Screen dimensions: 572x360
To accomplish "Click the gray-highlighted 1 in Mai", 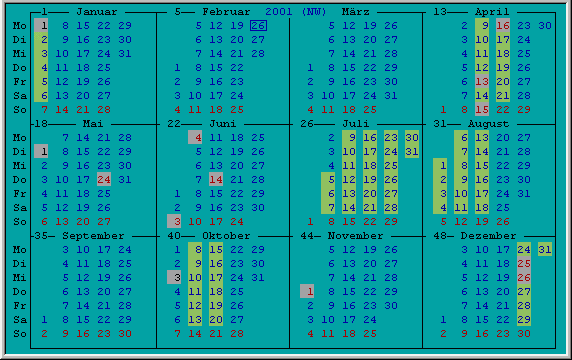I will pos(41,151).
